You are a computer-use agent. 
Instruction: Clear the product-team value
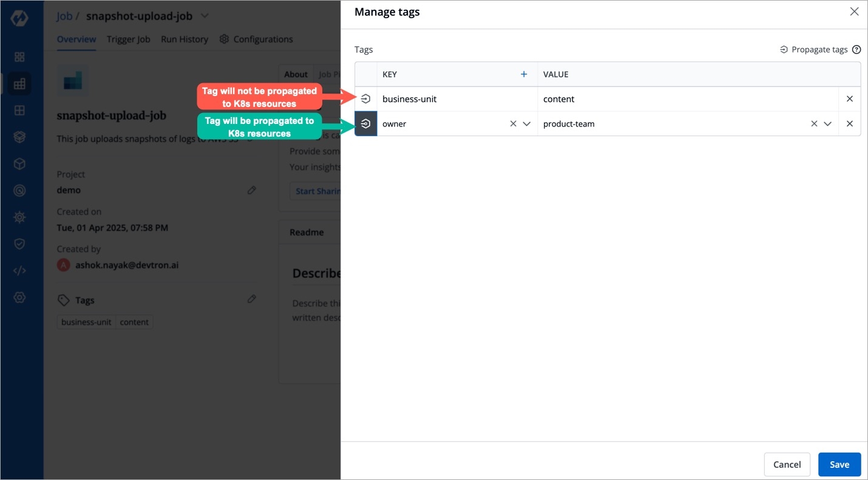tap(814, 124)
